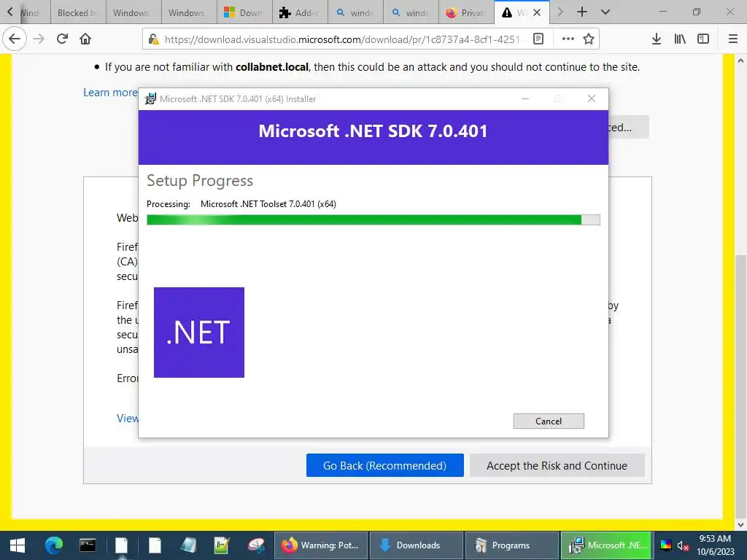This screenshot has width=747, height=560.
Task: Go back to the previous page in Firefox
Action: 15,39
